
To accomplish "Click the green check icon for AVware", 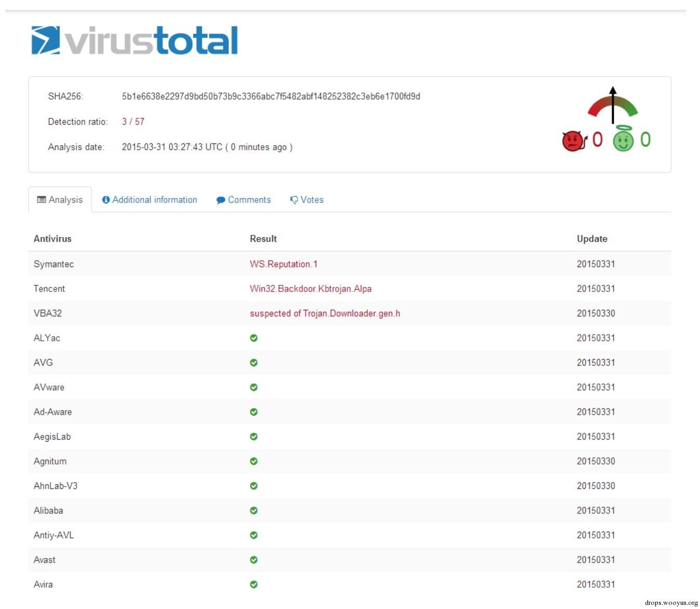I will (x=254, y=387).
